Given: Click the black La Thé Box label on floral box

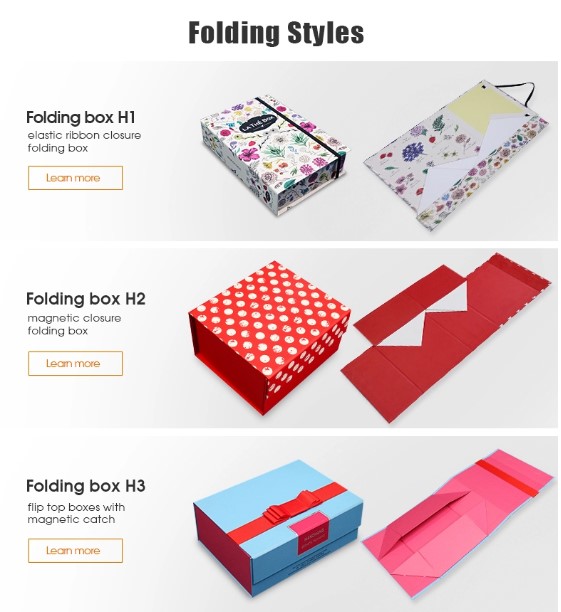Looking at the screenshot, I should point(258,124).
